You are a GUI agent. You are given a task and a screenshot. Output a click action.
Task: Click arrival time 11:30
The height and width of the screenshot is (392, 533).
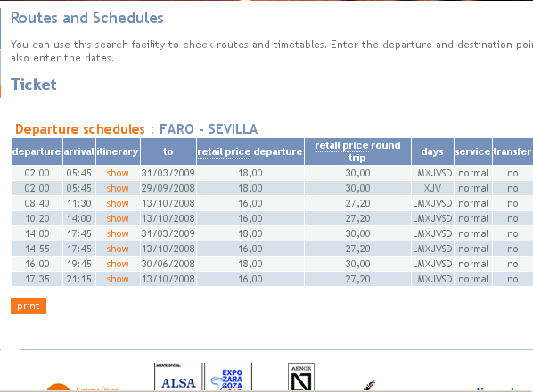coord(78,203)
